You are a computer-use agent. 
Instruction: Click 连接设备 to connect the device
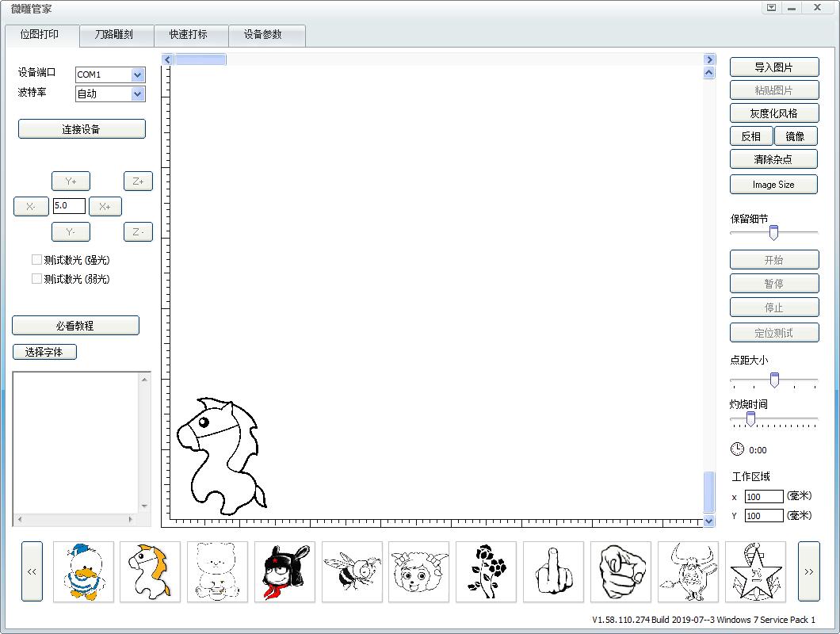(x=81, y=128)
